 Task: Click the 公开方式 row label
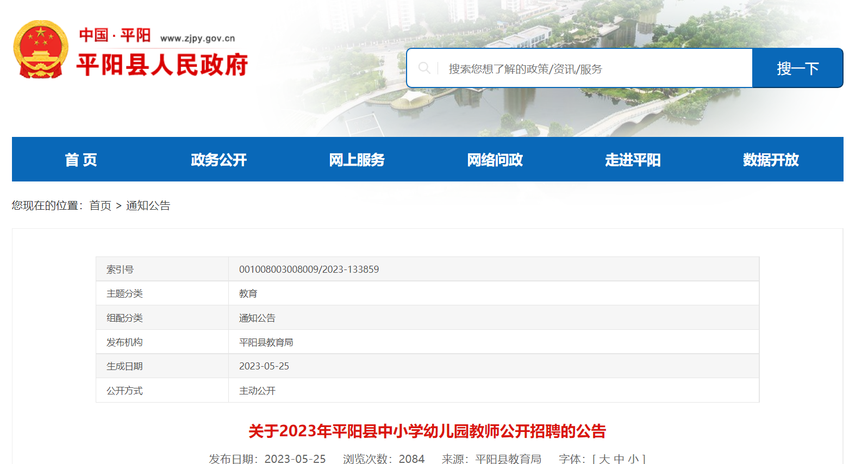(124, 391)
